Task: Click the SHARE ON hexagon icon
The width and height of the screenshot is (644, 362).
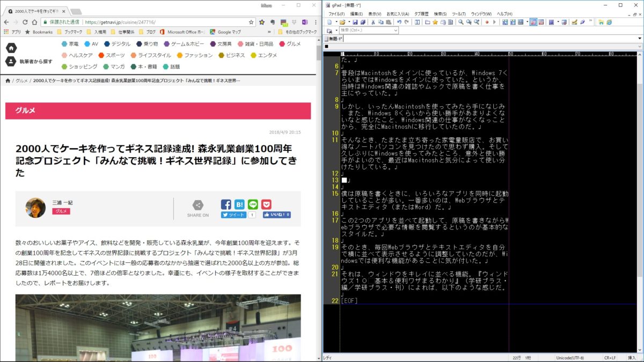Action: click(198, 205)
